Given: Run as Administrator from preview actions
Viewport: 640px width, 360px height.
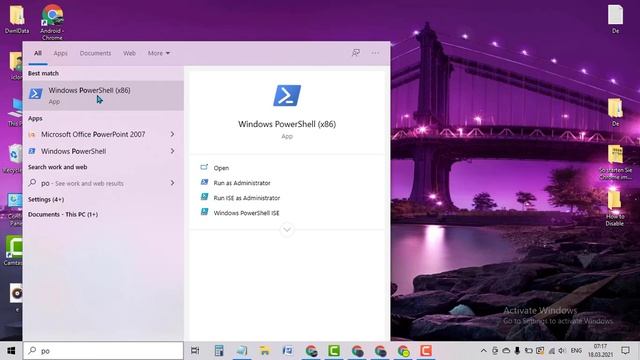Looking at the screenshot, I should 242,183.
